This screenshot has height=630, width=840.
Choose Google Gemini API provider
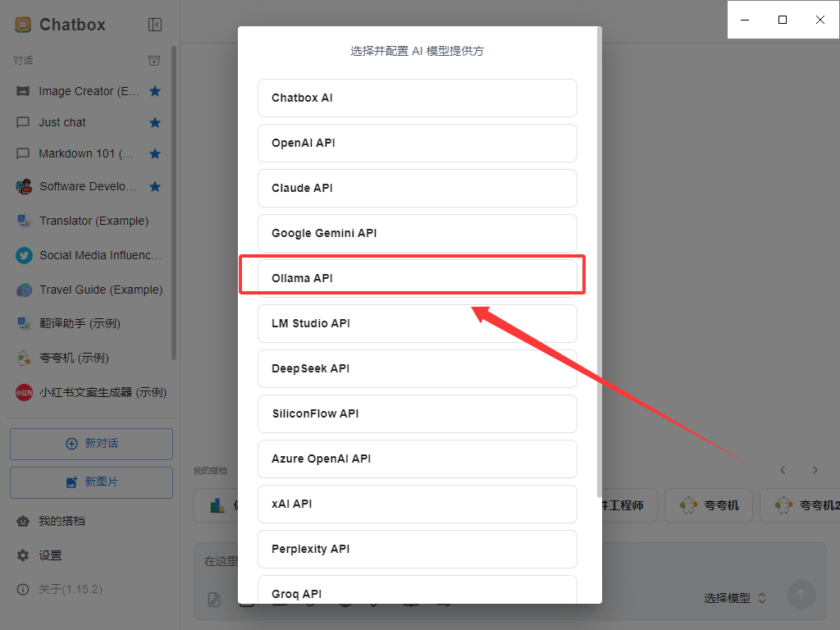418,233
